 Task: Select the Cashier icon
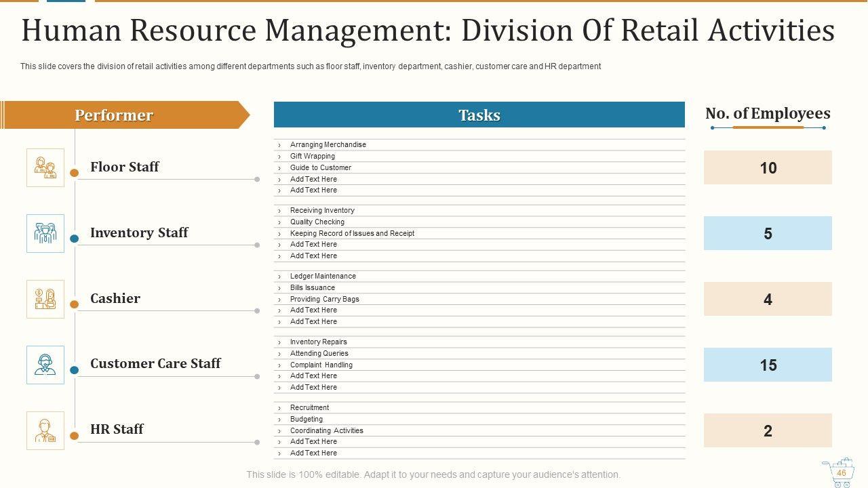pos(45,299)
